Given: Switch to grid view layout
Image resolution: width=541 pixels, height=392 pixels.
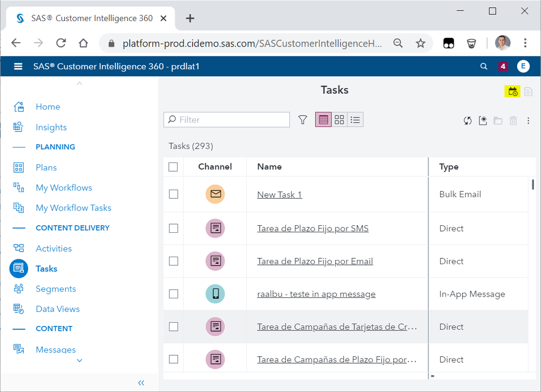Looking at the screenshot, I should [340, 120].
